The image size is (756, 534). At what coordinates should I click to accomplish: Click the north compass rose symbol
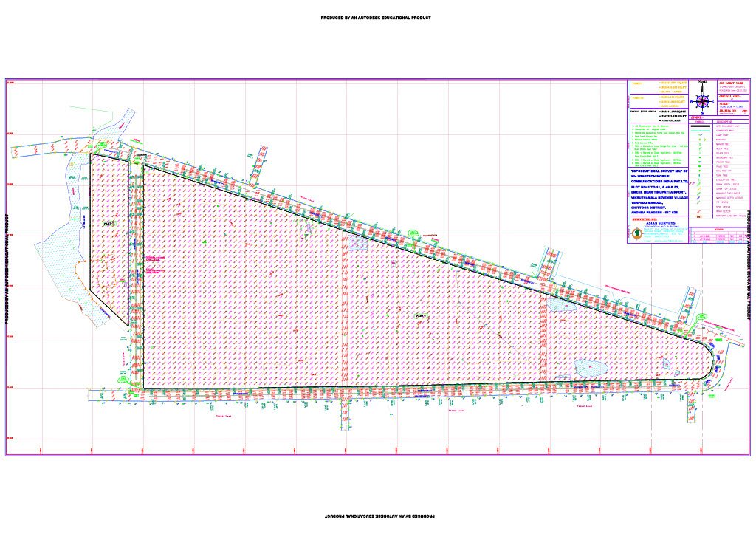702,101
